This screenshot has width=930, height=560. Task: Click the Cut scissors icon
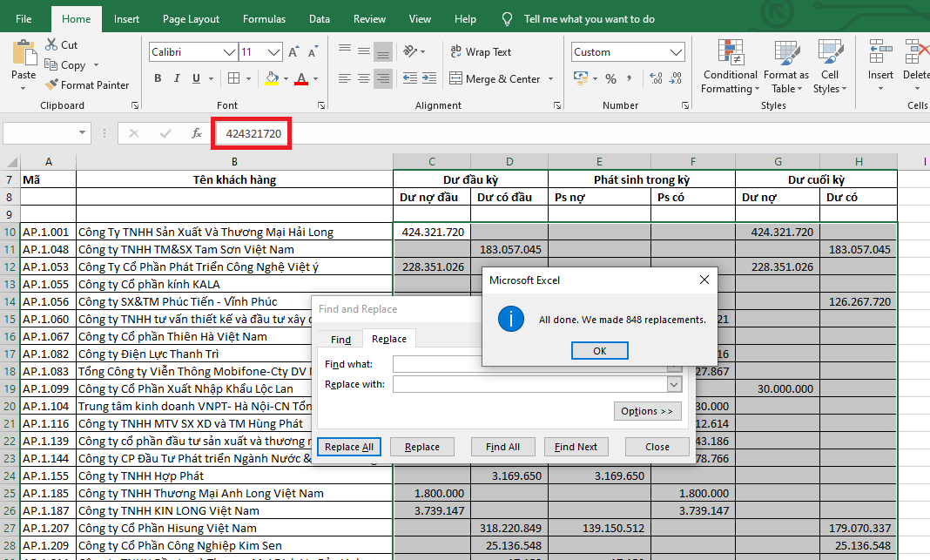coord(51,44)
